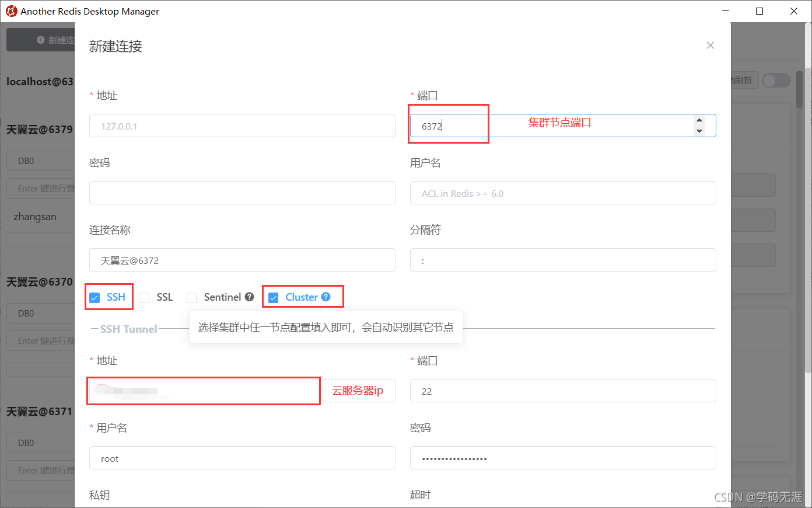Image resolution: width=812 pixels, height=508 pixels.
Task: Decrease port value with down spinner arrow
Action: (699, 131)
